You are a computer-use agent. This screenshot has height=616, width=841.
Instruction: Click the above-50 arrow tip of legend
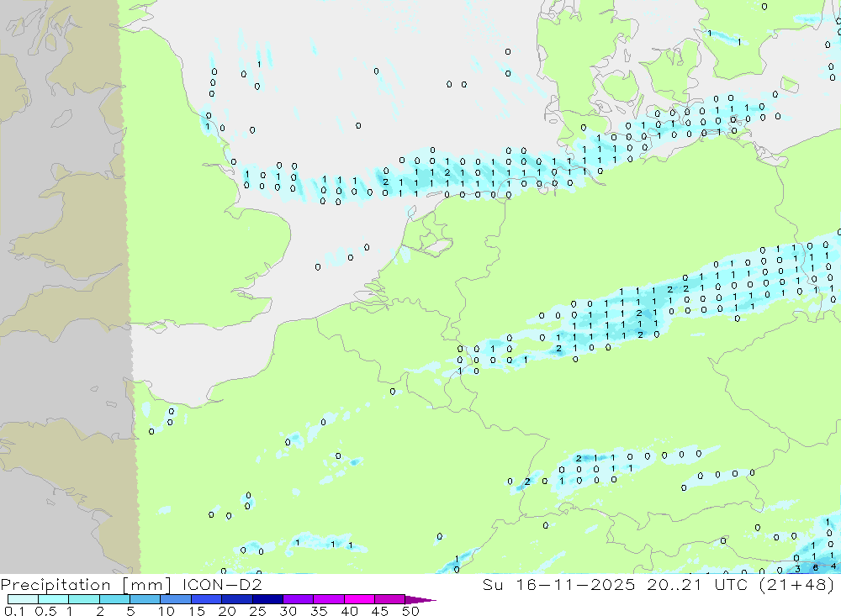pyautogui.click(x=420, y=599)
